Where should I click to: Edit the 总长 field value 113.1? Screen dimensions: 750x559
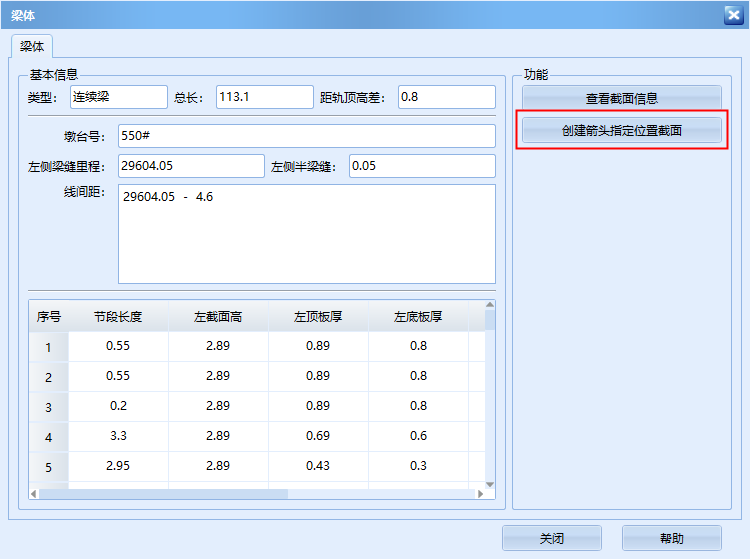coord(264,97)
